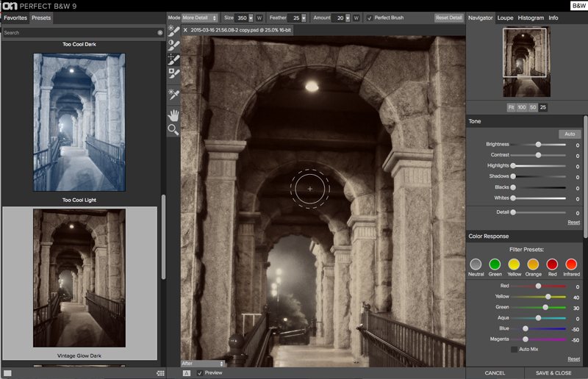588x379 pixels.
Task: Close the open document with the X
Action: [185, 30]
